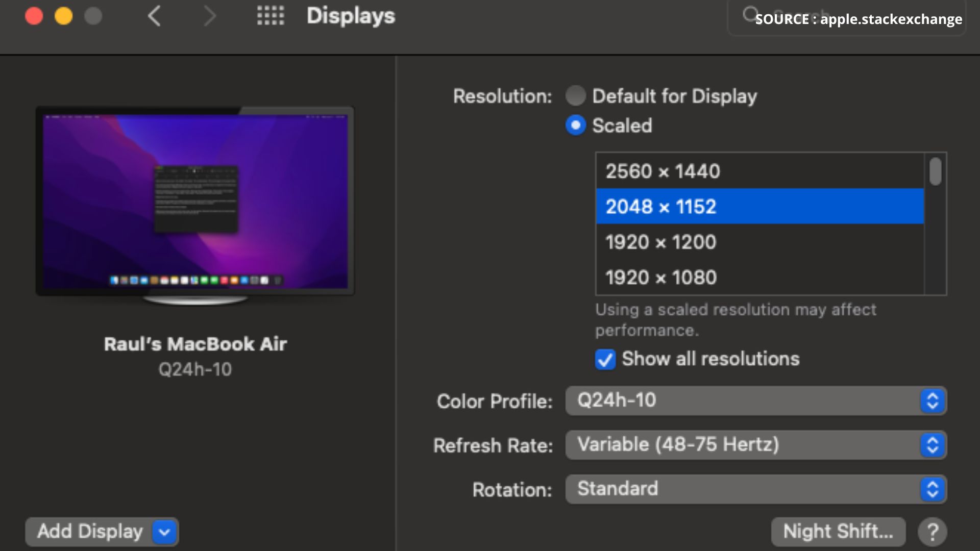Choose 1920 × 1200 resolution
Screen dimensions: 980x551
point(760,242)
